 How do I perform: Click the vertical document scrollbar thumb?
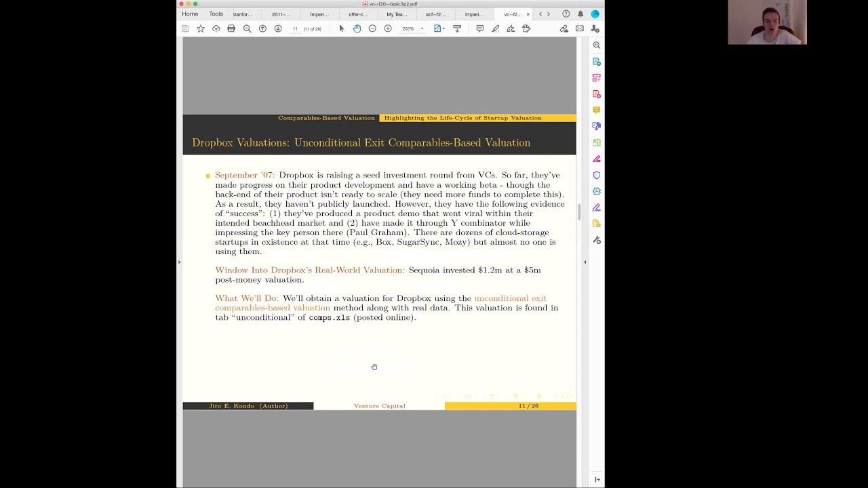click(579, 212)
